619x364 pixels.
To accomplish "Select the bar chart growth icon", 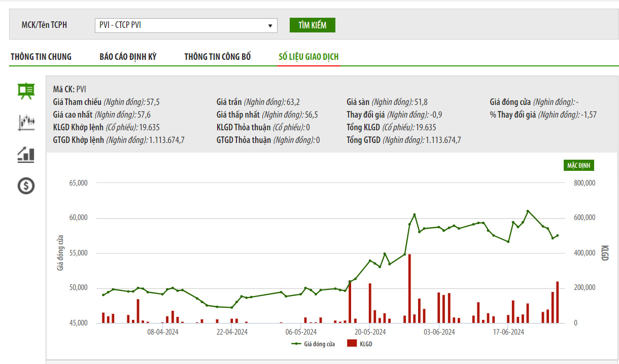I will point(26,154).
